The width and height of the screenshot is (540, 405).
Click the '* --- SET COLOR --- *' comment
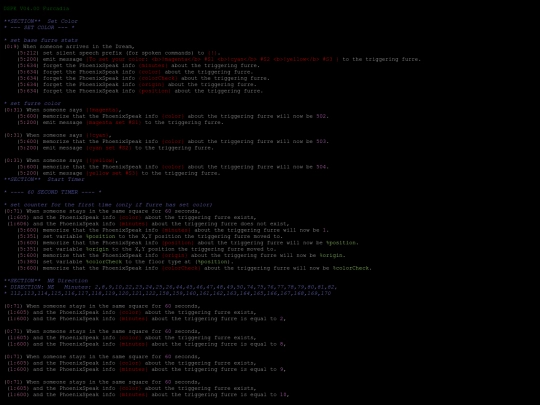click(39, 28)
